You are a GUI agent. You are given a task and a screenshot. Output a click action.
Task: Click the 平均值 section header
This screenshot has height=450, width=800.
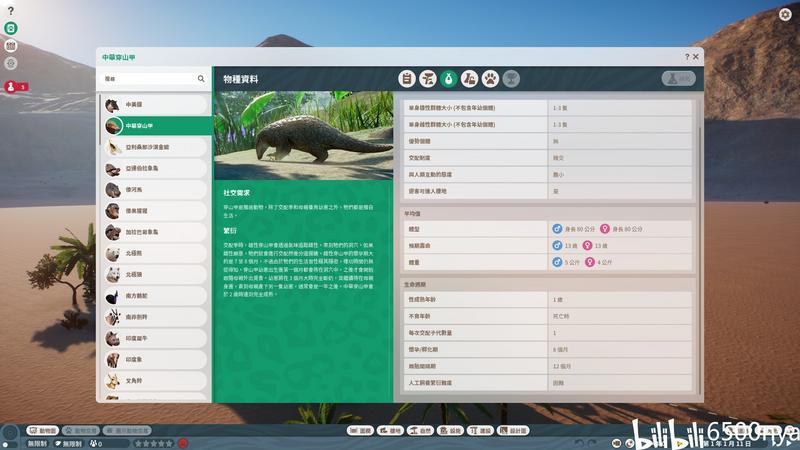412,214
